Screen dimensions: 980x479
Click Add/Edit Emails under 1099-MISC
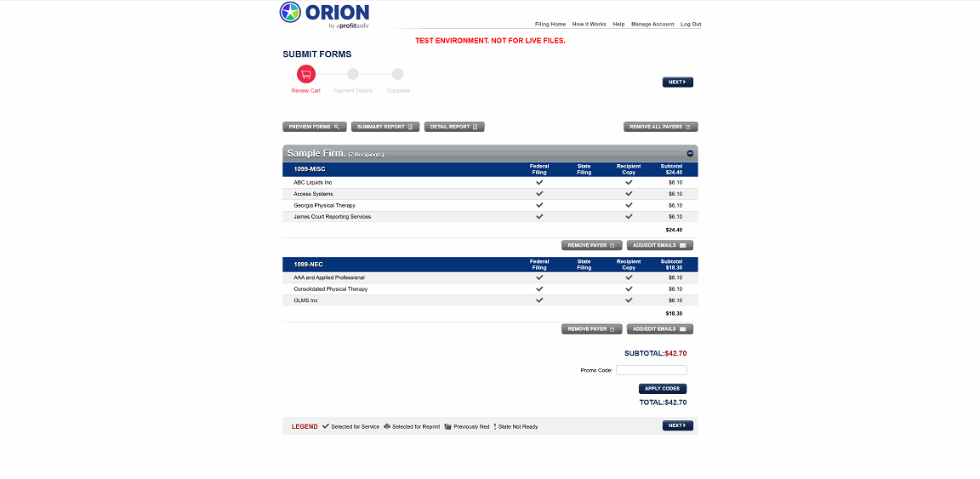660,245
